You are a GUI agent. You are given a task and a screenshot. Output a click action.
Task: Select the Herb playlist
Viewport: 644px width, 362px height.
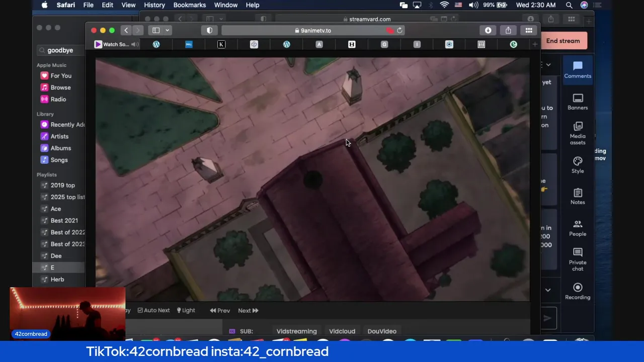pyautogui.click(x=52, y=280)
